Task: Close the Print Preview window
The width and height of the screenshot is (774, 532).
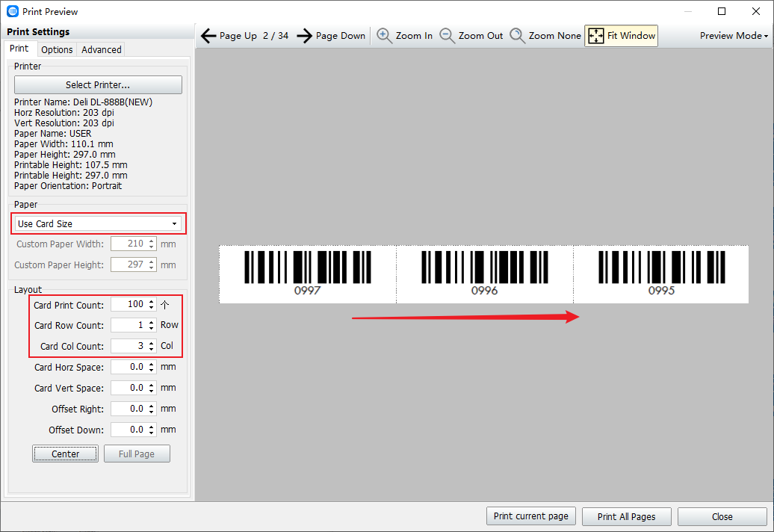Action: coord(756,11)
